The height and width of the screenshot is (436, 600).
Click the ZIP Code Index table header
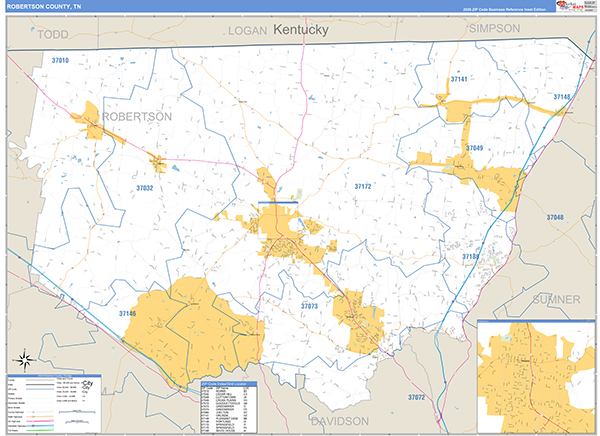coord(228,384)
